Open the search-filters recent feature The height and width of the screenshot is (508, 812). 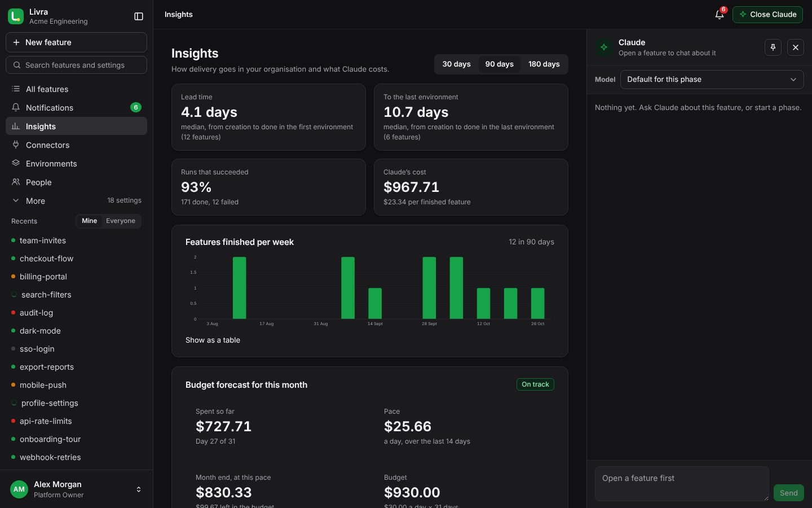[76, 295]
